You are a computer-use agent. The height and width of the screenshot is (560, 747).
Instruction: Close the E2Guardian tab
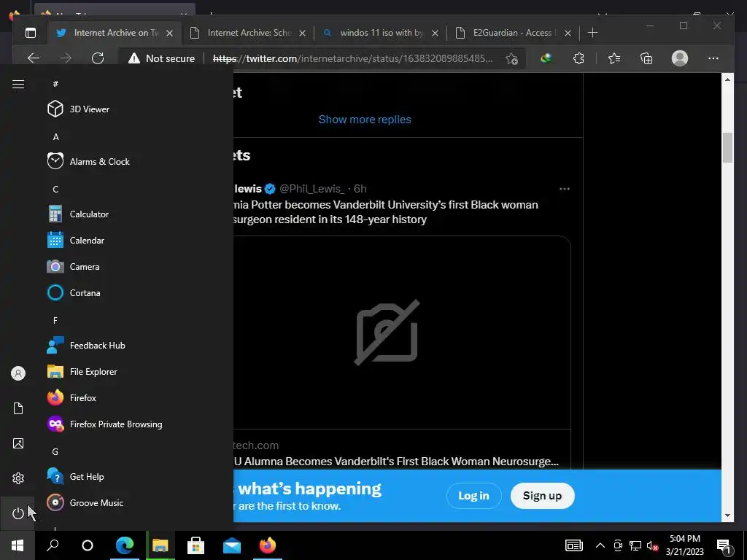pyautogui.click(x=568, y=34)
